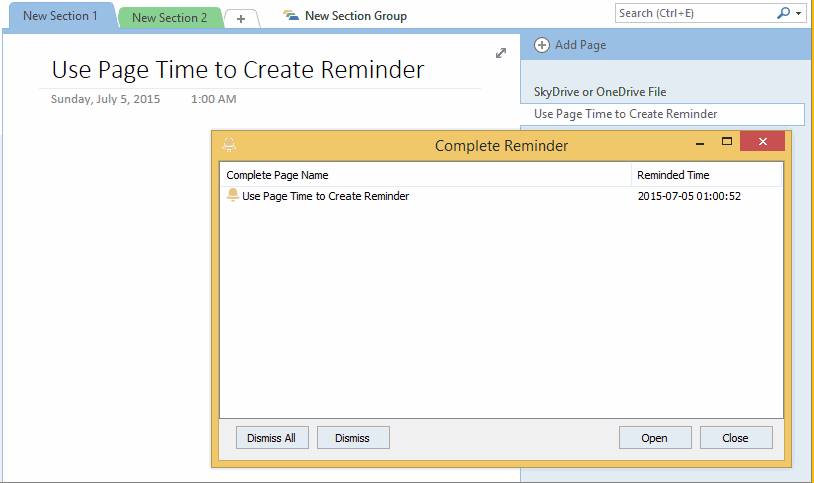
Task: Click the Complete Reminder bell title icon
Action: [229, 145]
